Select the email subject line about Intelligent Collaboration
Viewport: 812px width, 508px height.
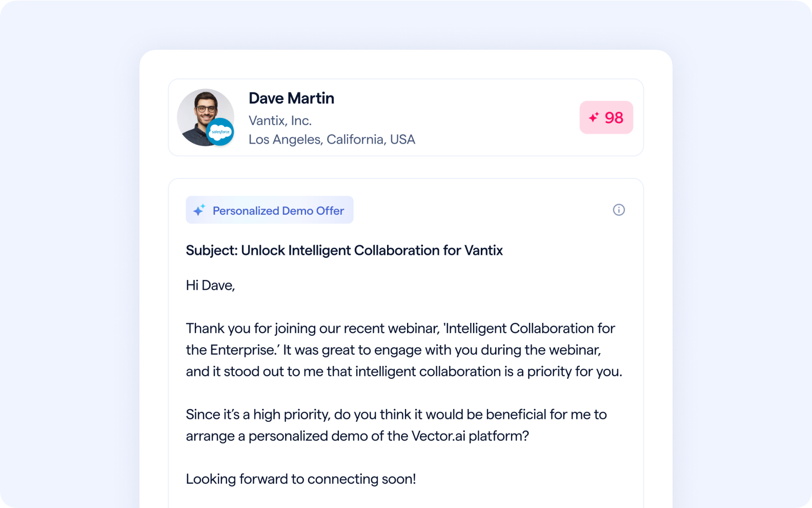344,250
